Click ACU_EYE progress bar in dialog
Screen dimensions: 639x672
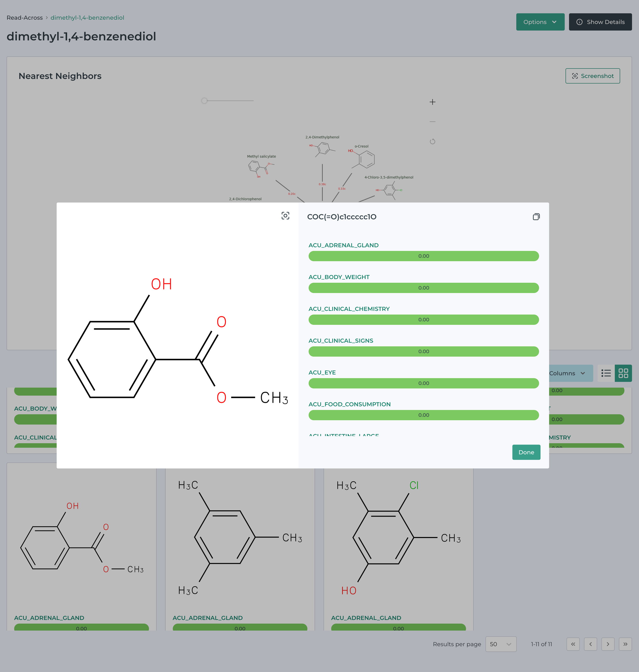pos(423,383)
